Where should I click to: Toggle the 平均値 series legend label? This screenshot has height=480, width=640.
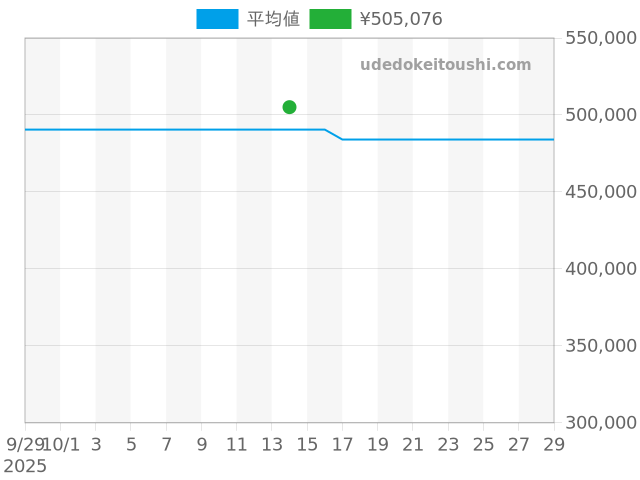point(273,19)
